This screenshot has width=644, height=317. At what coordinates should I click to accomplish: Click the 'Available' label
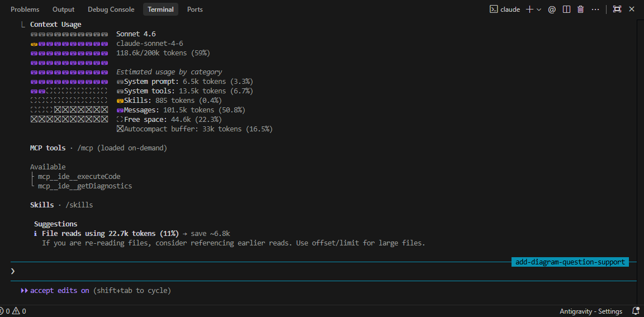(x=48, y=167)
